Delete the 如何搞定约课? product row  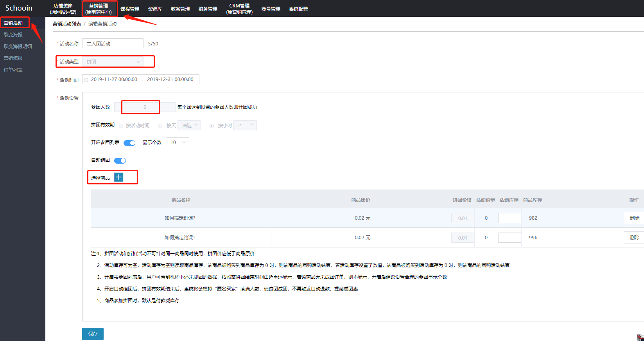[634, 238]
